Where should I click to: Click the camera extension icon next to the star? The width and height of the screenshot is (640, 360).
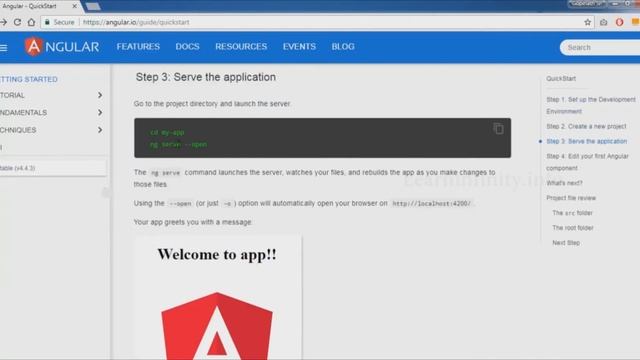pos(603,22)
